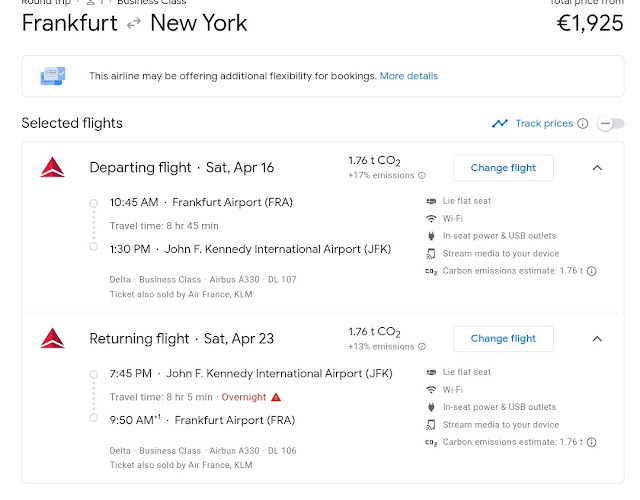Click the Overnight warning triangle icon
This screenshot has width=640, height=500.
[x=276, y=397]
